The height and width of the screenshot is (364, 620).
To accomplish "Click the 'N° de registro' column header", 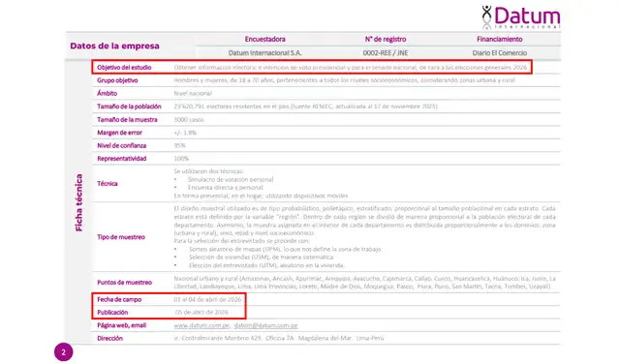I will (386, 39).
